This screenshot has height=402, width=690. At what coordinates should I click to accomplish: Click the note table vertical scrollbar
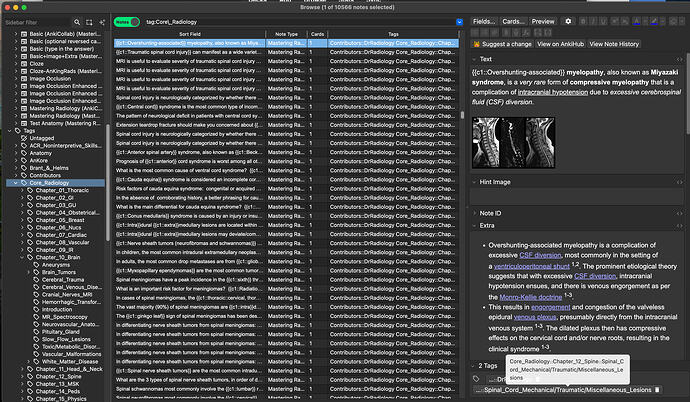coord(462,115)
